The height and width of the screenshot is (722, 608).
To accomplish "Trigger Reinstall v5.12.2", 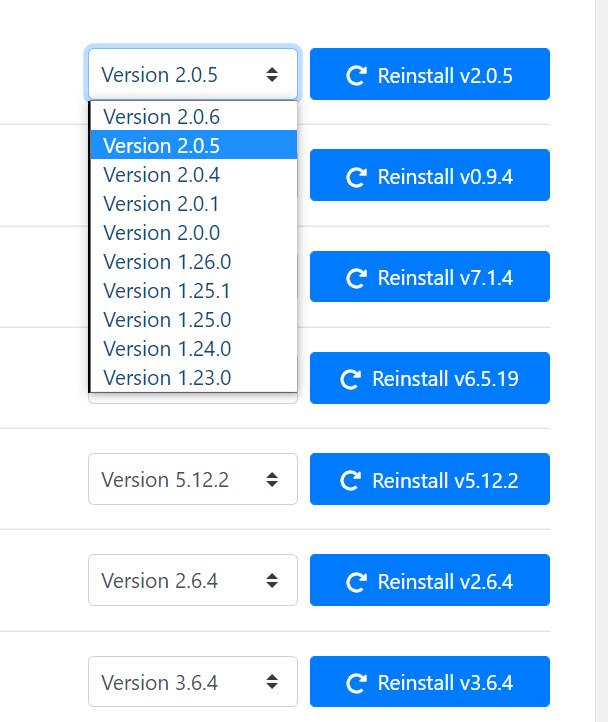I will (x=430, y=479).
